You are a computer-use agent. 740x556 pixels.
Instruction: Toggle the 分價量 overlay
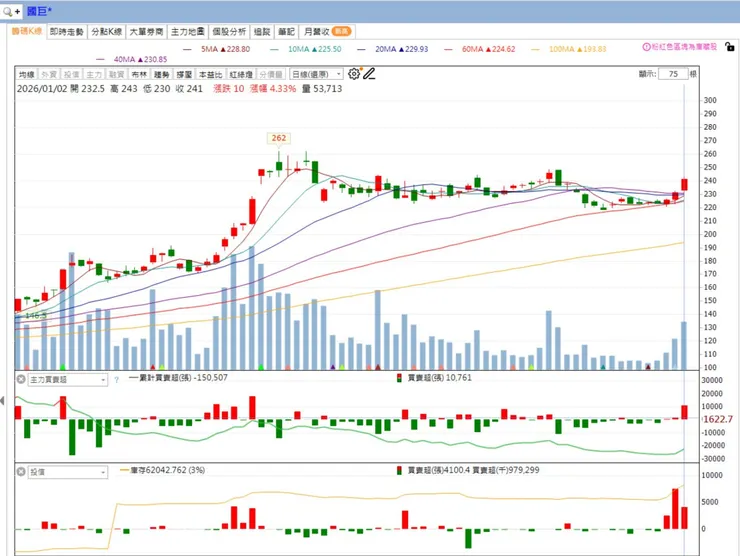pyautogui.click(x=271, y=75)
